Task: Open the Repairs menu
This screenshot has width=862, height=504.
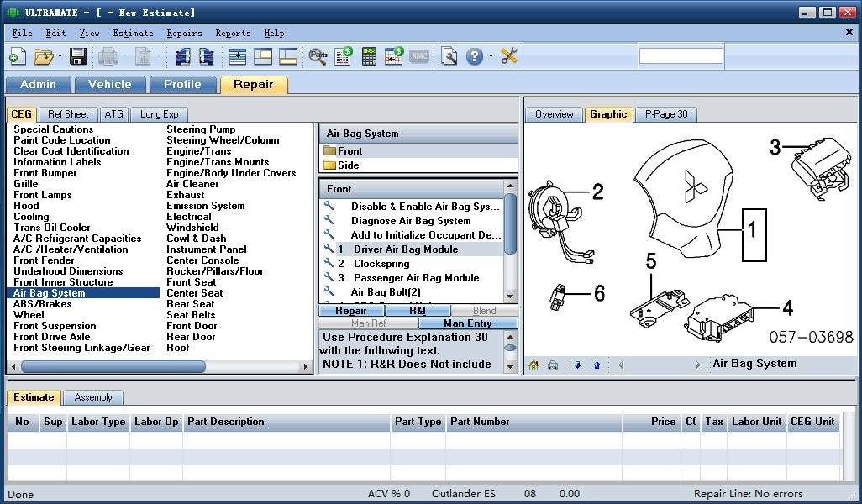Action: click(x=184, y=33)
